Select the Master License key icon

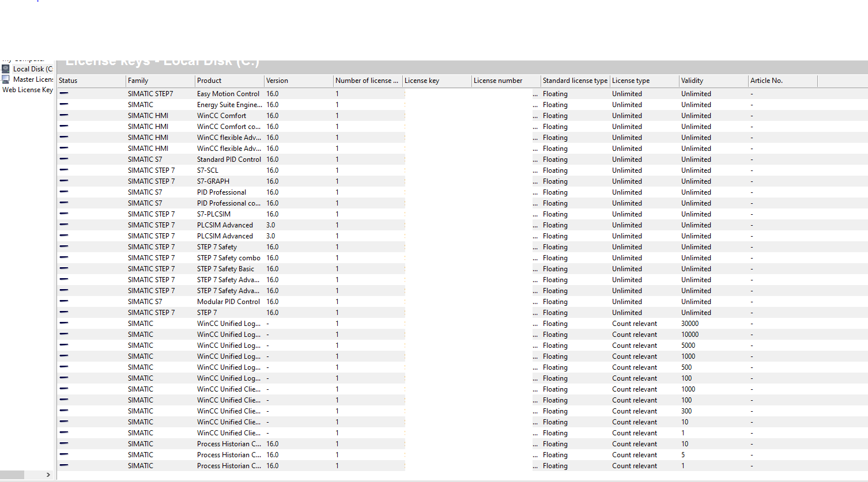coord(6,79)
